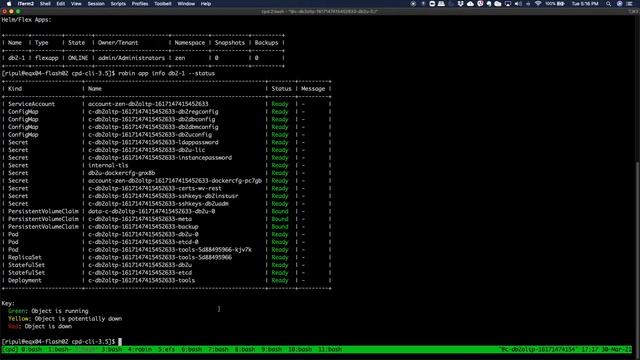The image size is (640, 360).
Task: Open the Edit menu
Action: tap(61, 4)
